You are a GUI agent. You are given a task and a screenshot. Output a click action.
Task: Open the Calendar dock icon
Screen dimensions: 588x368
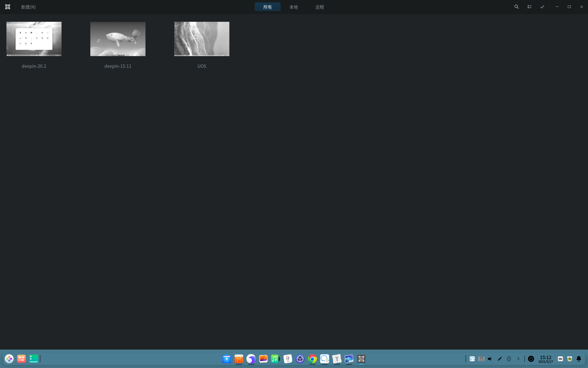(288, 358)
